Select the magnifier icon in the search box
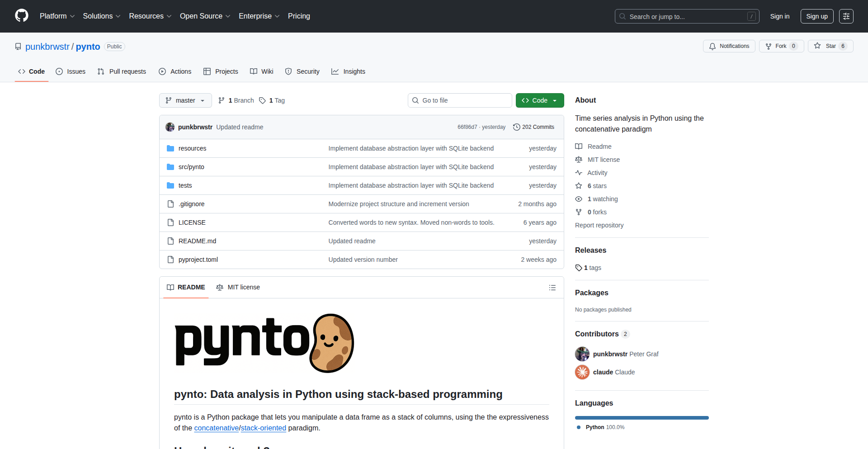The height and width of the screenshot is (449, 868). point(623,16)
